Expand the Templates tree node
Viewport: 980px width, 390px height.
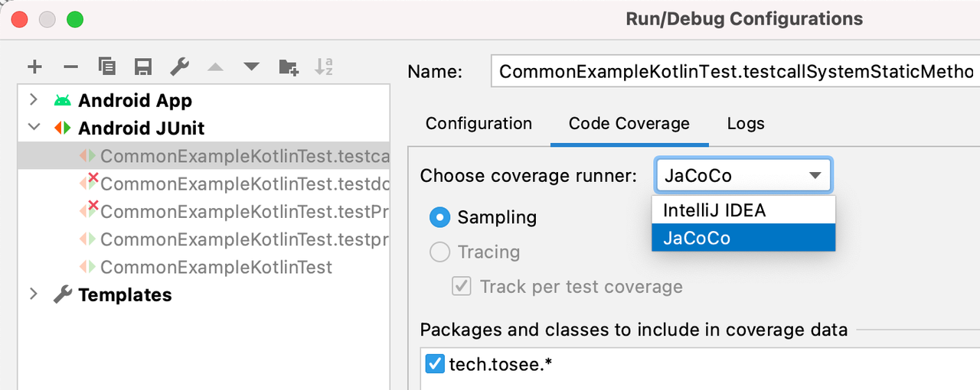(34, 294)
